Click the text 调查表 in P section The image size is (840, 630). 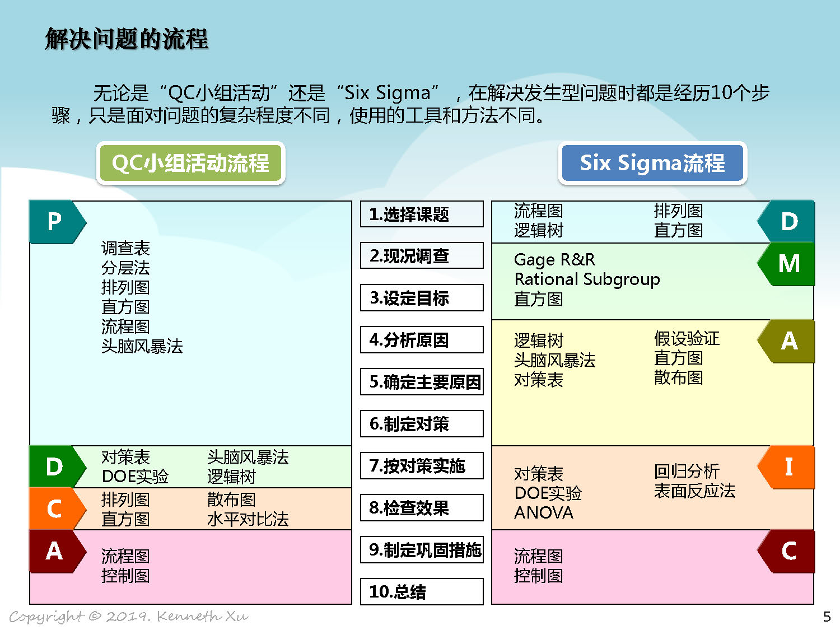[x=125, y=248]
